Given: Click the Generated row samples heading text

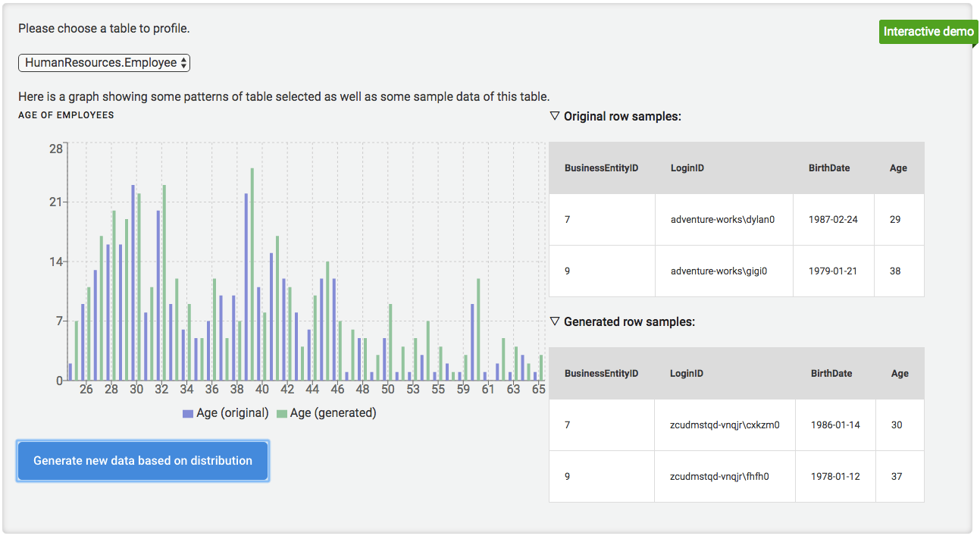Looking at the screenshot, I should (629, 321).
